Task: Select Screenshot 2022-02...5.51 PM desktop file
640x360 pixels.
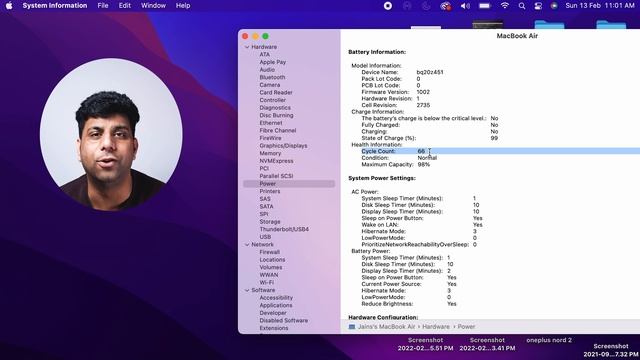Action: 425,344
